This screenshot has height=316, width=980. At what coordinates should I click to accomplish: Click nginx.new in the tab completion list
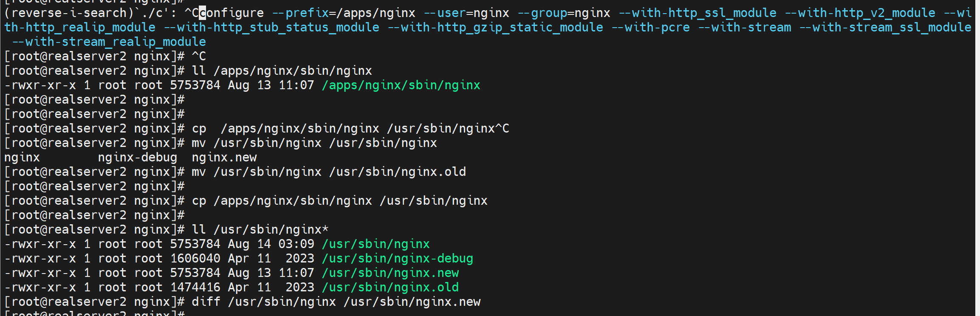point(224,158)
